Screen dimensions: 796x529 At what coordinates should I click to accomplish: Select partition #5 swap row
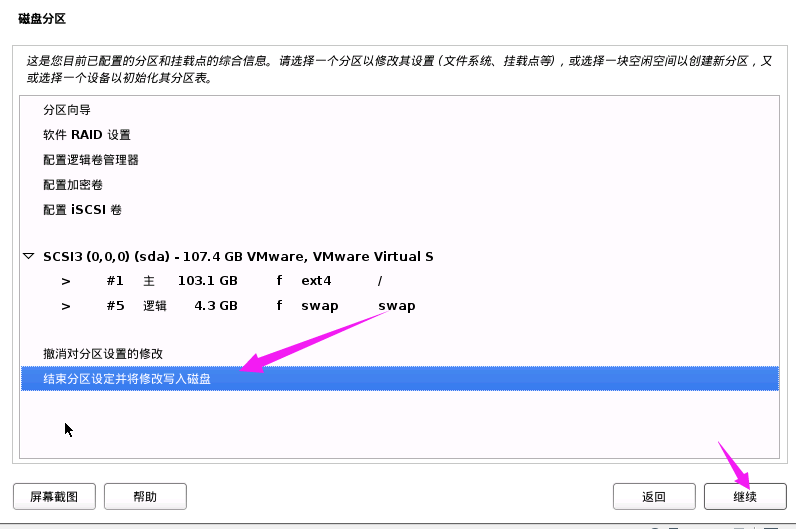(400, 306)
